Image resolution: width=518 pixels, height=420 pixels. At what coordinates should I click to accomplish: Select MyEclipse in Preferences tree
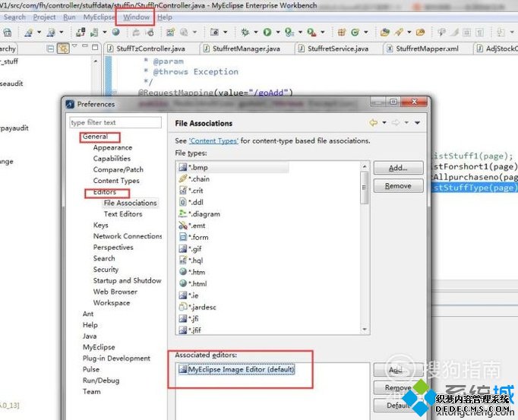click(x=99, y=347)
